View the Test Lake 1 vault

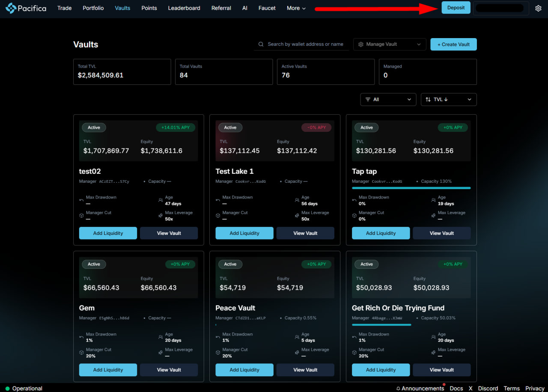[x=305, y=233]
